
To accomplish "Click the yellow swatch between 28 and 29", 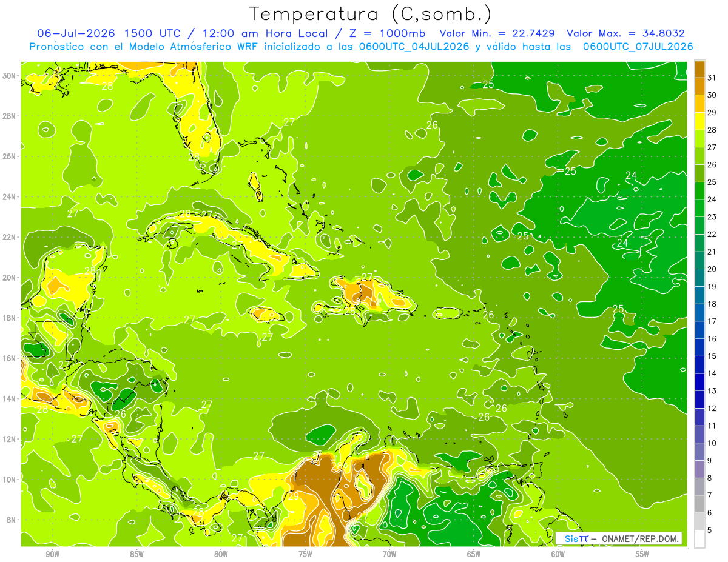I will (x=699, y=121).
